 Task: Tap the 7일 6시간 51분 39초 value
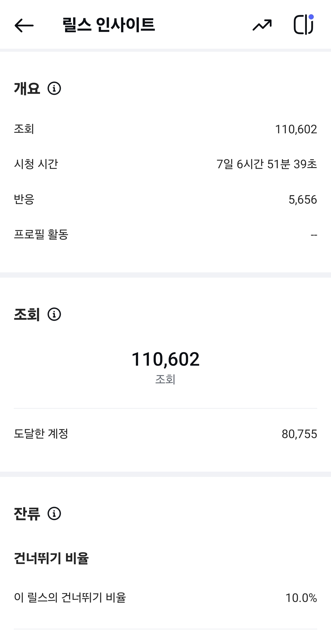coord(266,164)
